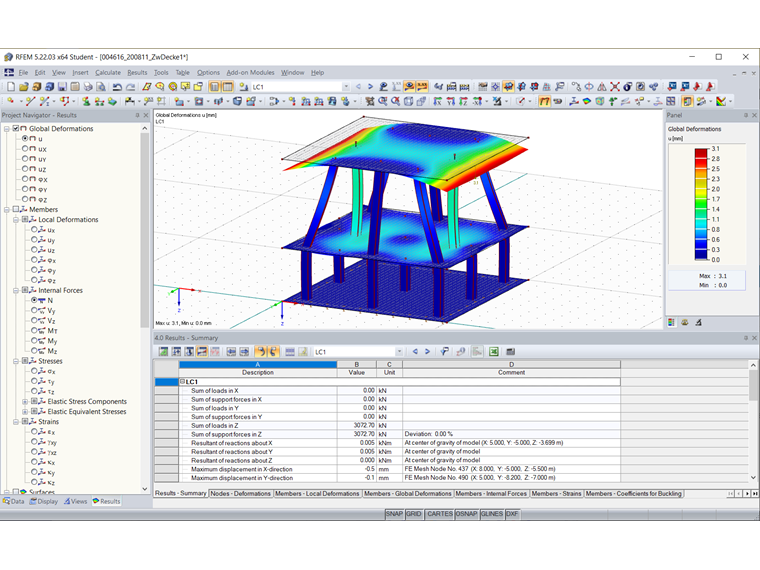Redo the last undone action

coord(130,87)
